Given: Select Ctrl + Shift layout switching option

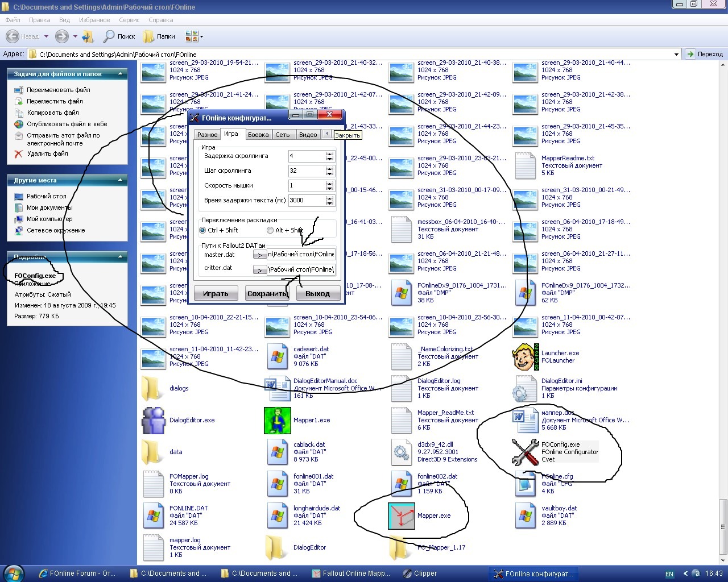Looking at the screenshot, I should (x=202, y=230).
